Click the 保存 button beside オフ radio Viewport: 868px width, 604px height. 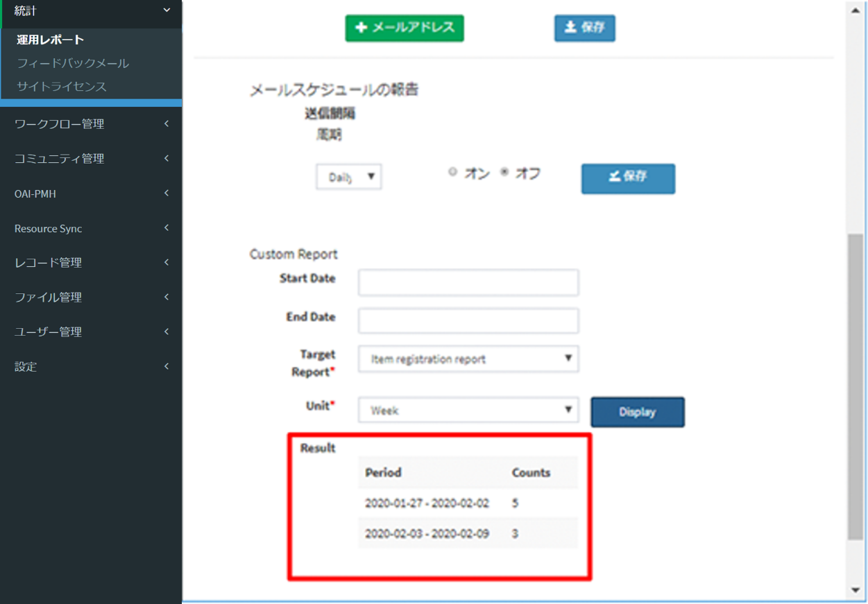pyautogui.click(x=627, y=178)
